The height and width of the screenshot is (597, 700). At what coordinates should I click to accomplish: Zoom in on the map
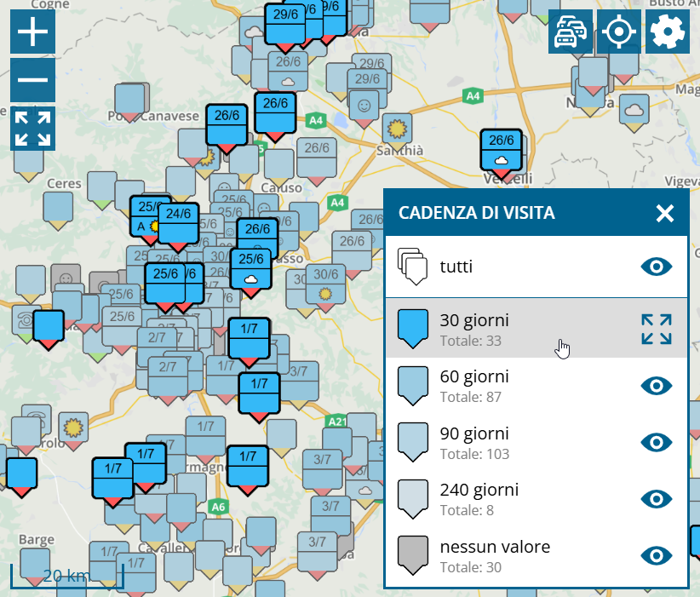(32, 32)
